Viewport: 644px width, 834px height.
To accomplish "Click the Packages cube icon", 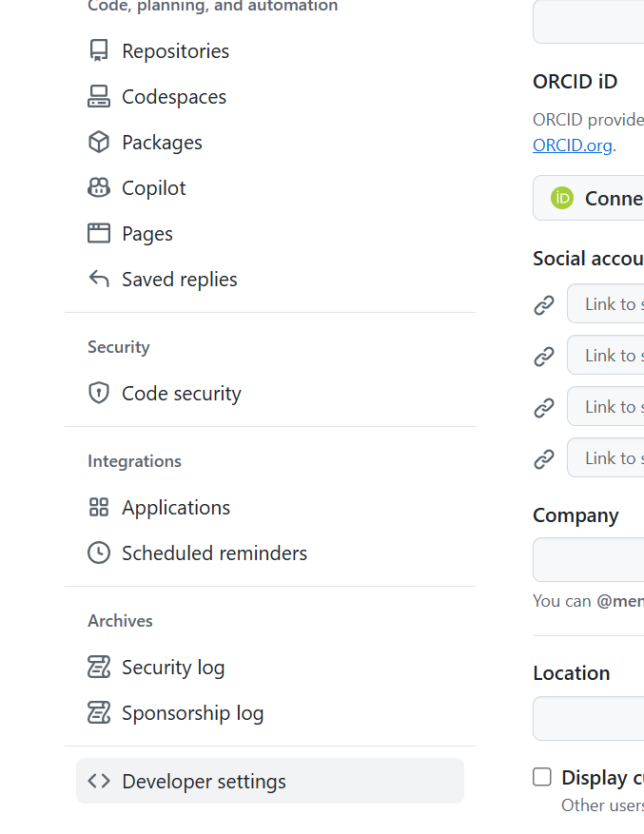I will coord(99,143).
